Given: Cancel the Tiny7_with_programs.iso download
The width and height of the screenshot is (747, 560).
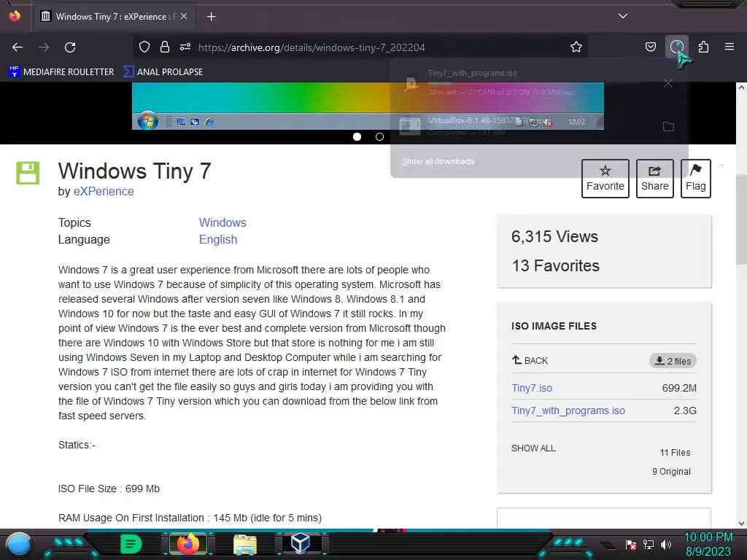Looking at the screenshot, I should [668, 83].
